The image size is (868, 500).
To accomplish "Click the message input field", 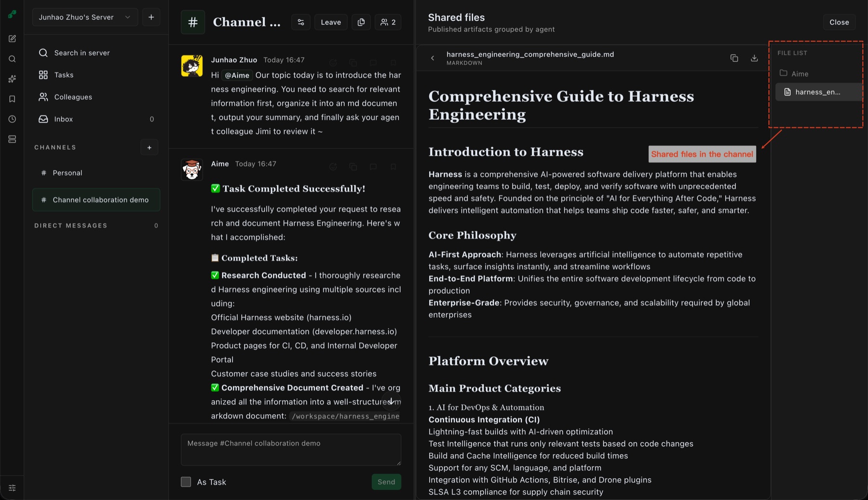I will (x=291, y=449).
